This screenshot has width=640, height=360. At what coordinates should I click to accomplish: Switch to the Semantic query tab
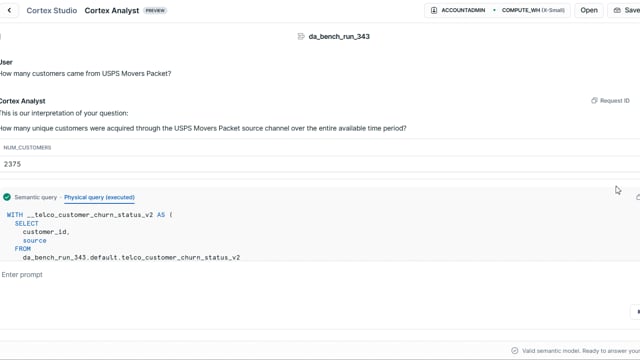tap(36, 197)
